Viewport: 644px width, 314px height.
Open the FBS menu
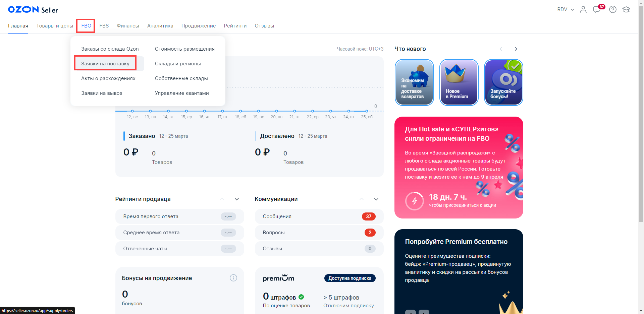click(x=104, y=26)
